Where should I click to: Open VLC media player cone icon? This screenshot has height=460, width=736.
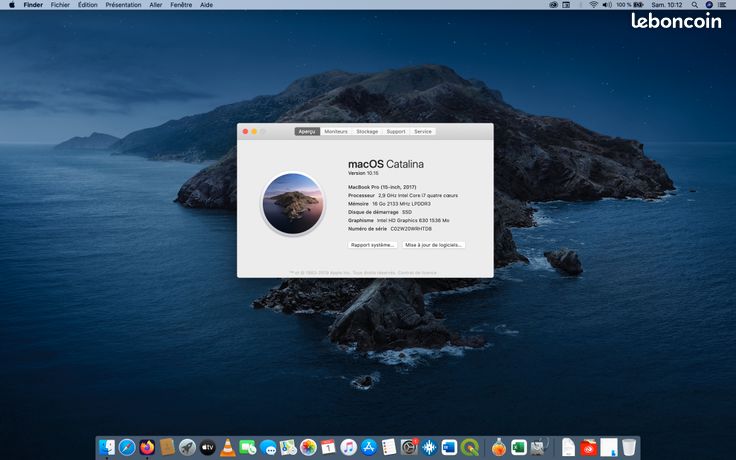pyautogui.click(x=228, y=447)
